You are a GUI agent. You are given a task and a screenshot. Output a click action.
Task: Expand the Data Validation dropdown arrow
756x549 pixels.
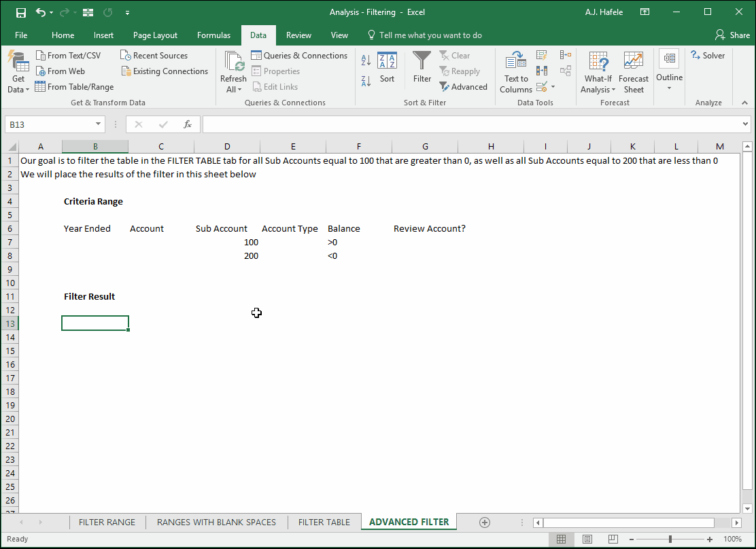[x=553, y=87]
